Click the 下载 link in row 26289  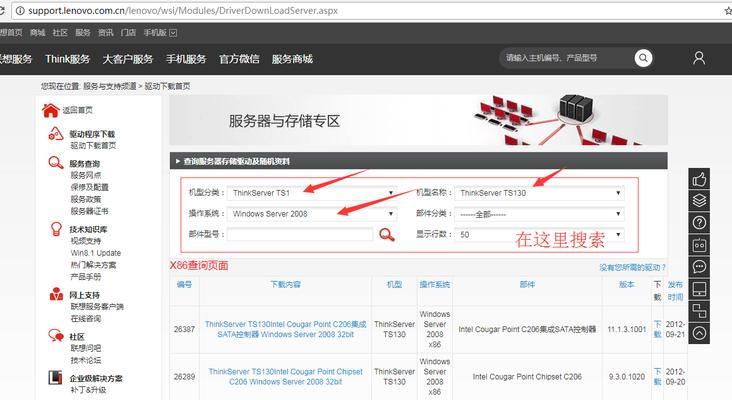[x=657, y=377]
